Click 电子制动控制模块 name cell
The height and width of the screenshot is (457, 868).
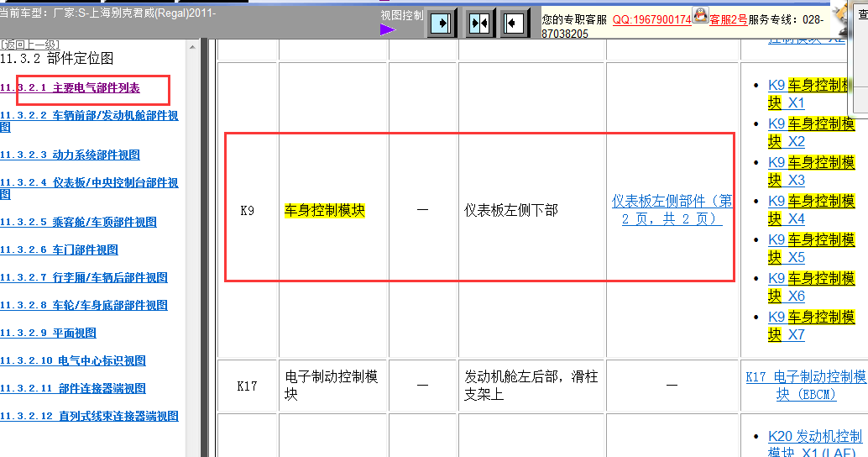[x=332, y=386]
